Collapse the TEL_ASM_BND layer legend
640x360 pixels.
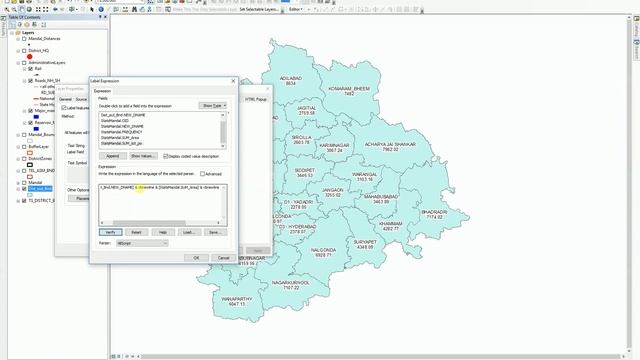pyautogui.click(x=18, y=171)
